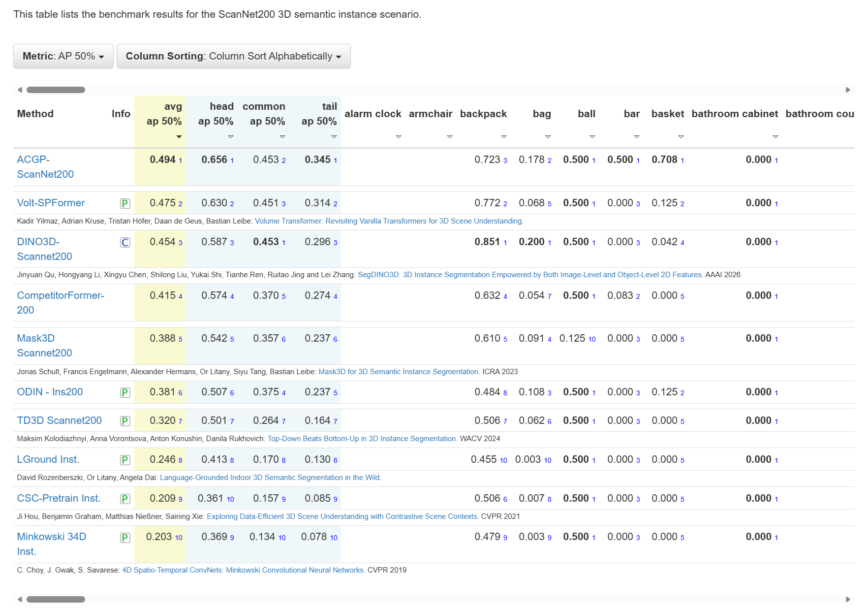Viewport: 868px width, 609px height.
Task: Click the P badge next to Minkowski 34D Inst.
Action: pos(125,538)
